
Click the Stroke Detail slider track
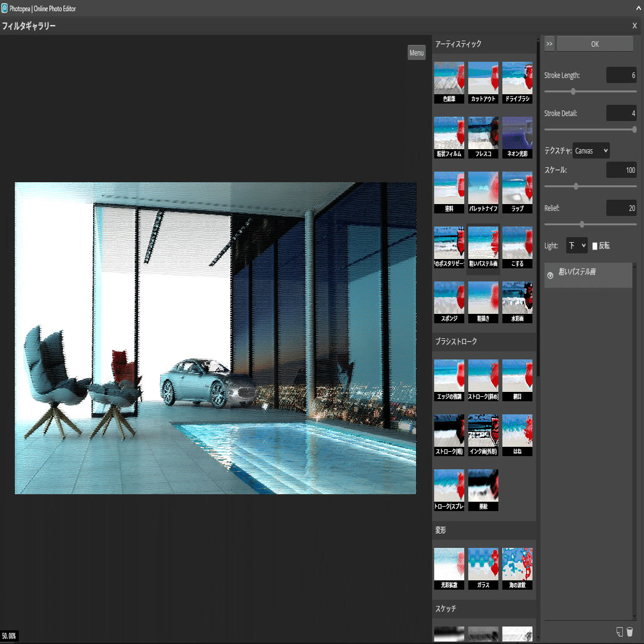(590, 129)
